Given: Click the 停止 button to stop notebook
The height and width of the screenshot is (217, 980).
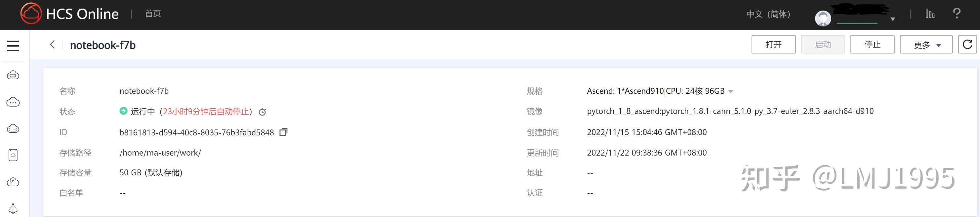Looking at the screenshot, I should point(872,44).
